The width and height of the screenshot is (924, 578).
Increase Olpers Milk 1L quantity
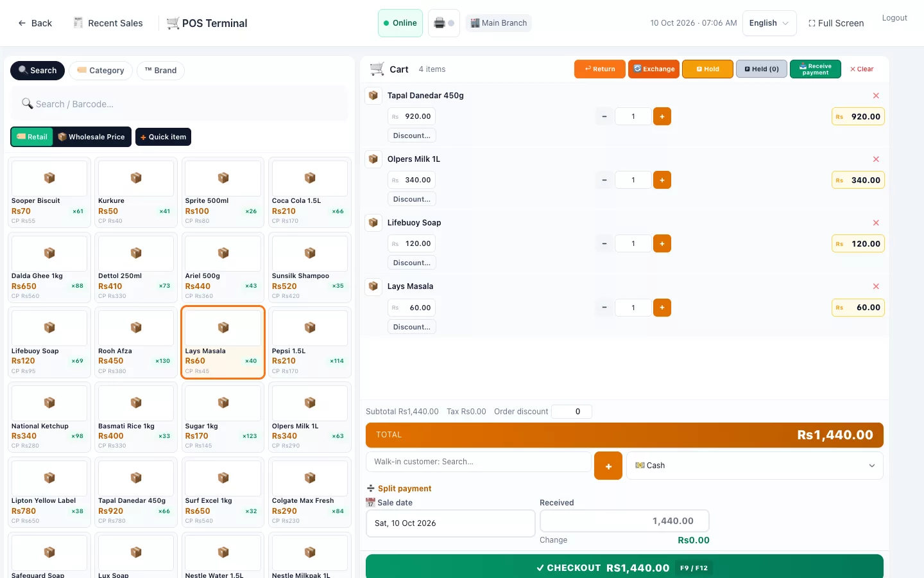point(662,180)
